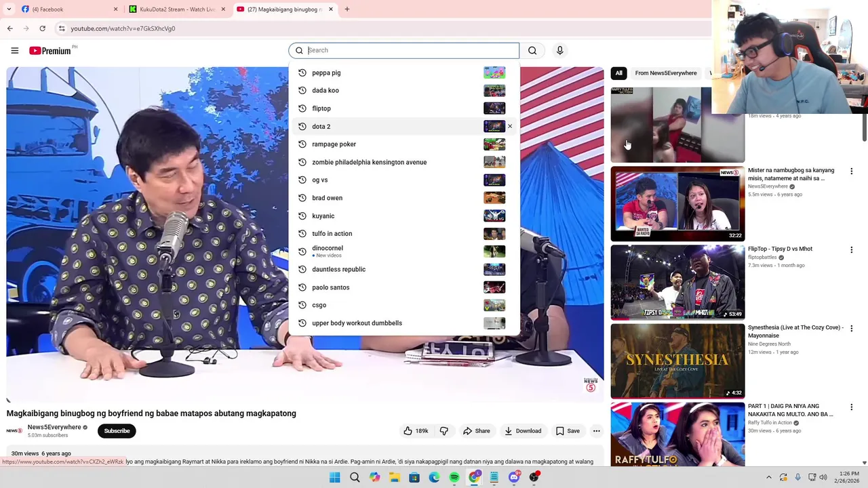The image size is (868, 488).
Task: Open the Windows Start menu
Action: pyautogui.click(x=335, y=477)
